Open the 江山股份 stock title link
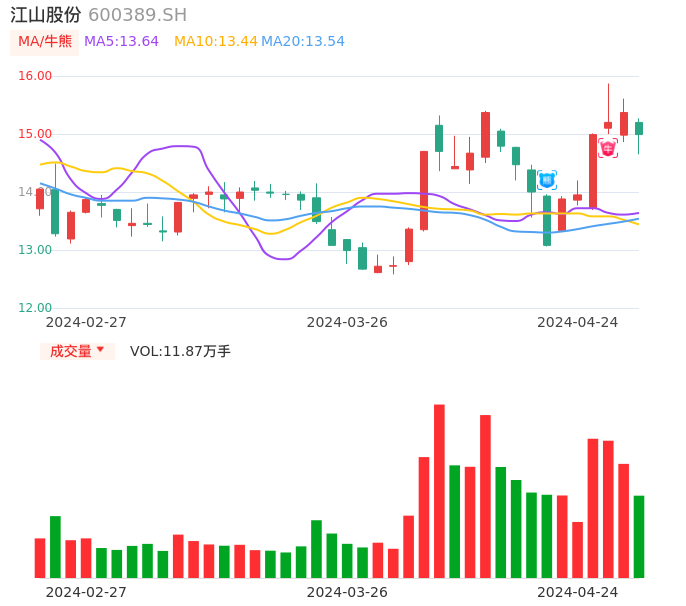This screenshot has height=606, width=686. (x=46, y=15)
